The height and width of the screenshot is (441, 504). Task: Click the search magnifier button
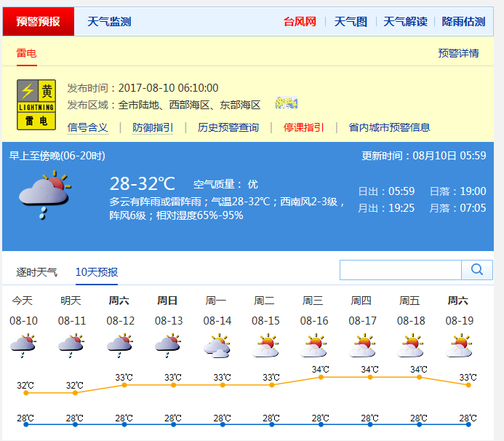[x=477, y=270]
